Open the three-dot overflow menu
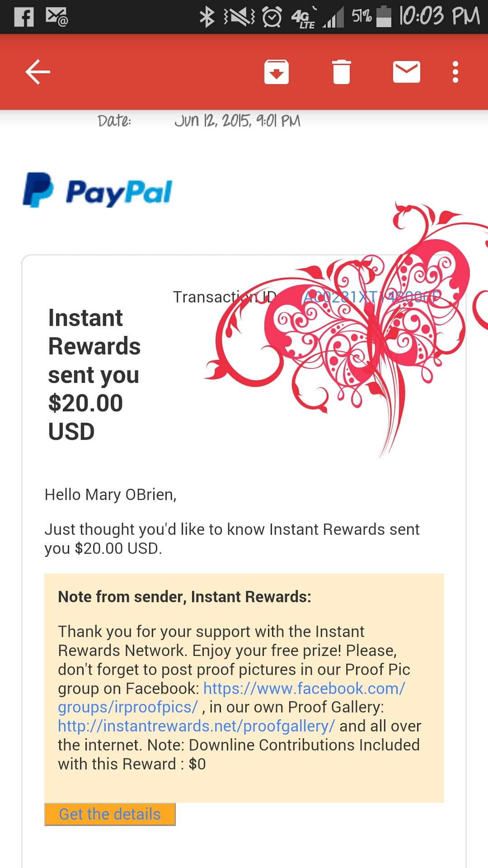 [x=455, y=72]
